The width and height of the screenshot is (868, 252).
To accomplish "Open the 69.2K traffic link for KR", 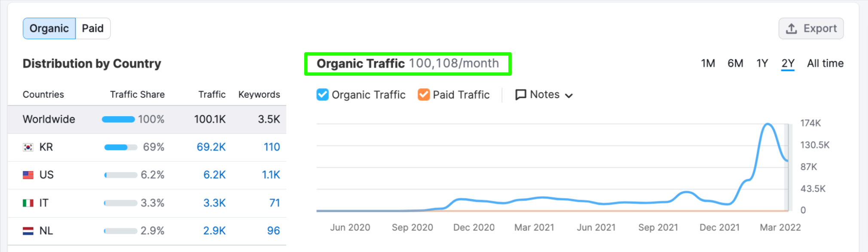I will [211, 147].
